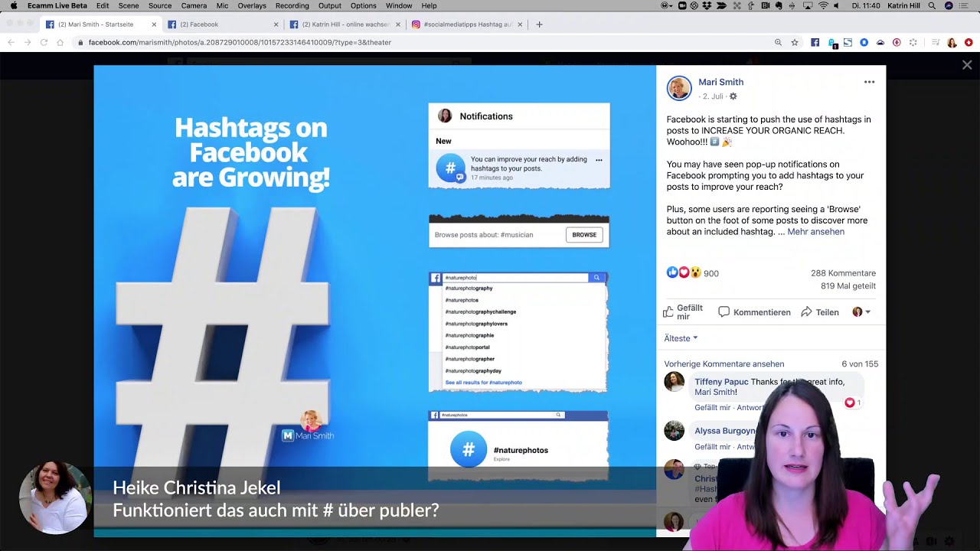
Task: Open the Facebook extension in browser toolbar
Action: [x=815, y=42]
